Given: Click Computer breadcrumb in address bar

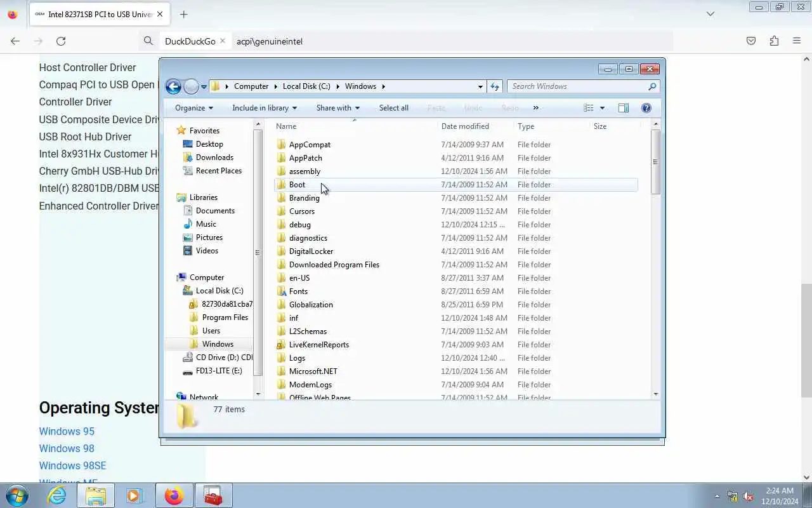Looking at the screenshot, I should pyautogui.click(x=251, y=86).
